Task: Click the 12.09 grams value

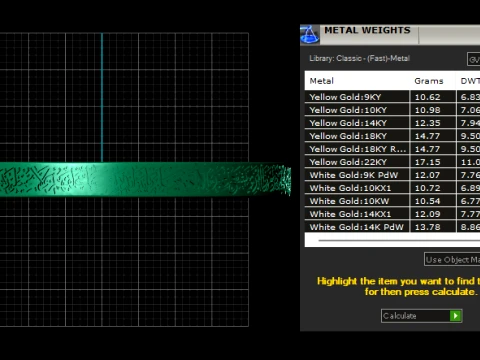Action: click(427, 214)
